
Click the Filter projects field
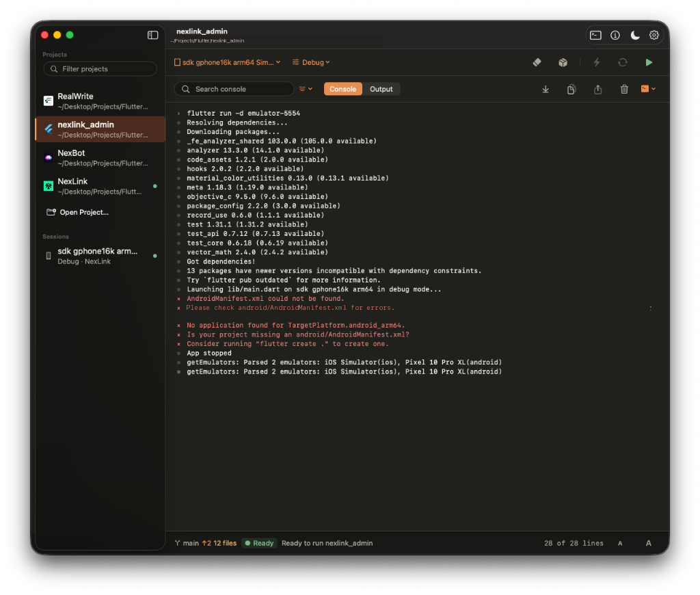coord(100,69)
